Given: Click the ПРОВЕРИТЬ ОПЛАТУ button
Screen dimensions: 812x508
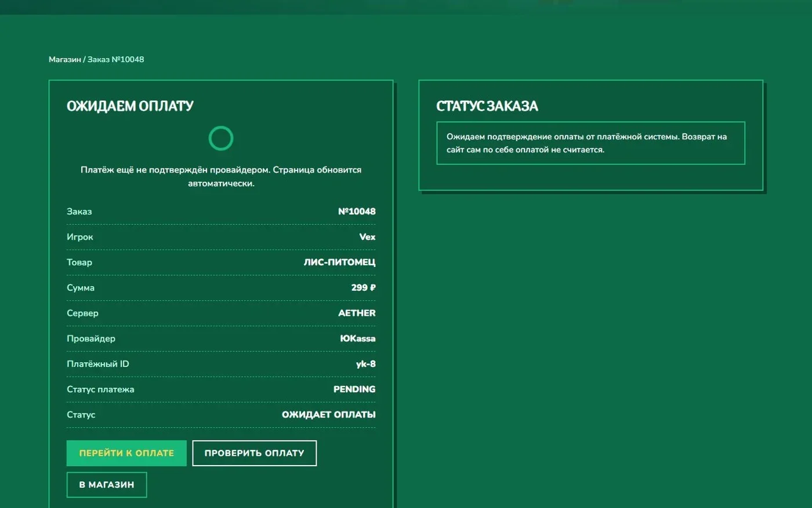Looking at the screenshot, I should pyautogui.click(x=254, y=453).
